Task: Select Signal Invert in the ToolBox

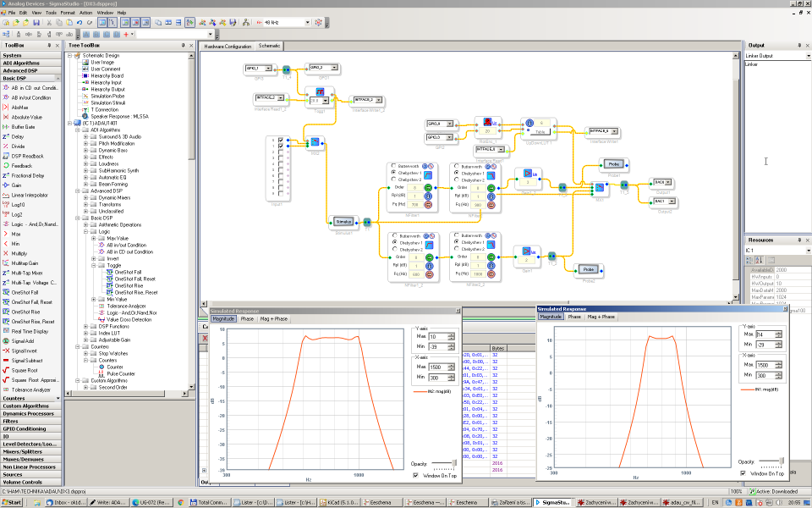Action: 24,351
